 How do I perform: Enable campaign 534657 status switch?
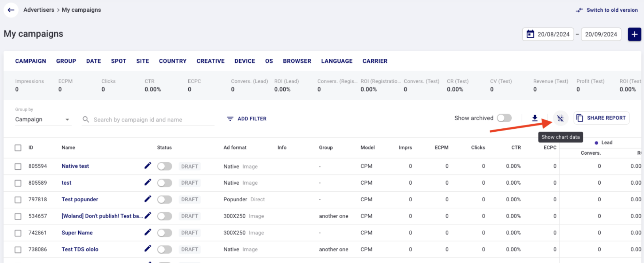tap(165, 216)
